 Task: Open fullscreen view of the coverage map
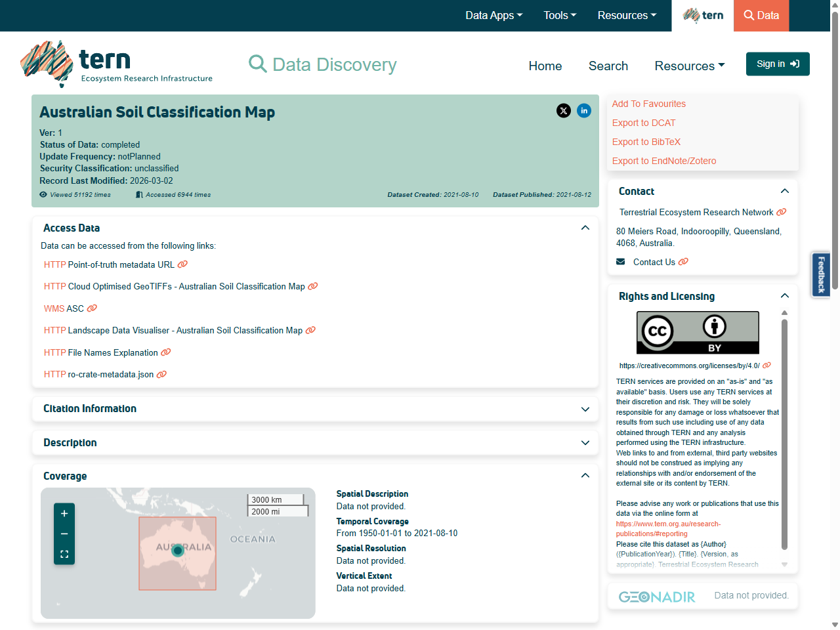(64, 554)
